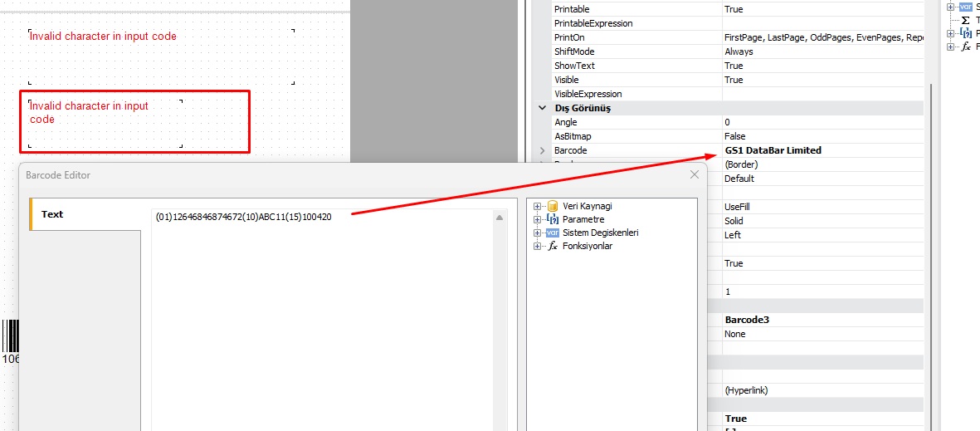Click the Veri Kaynagi database icon
The width and height of the screenshot is (980, 431).
(x=553, y=206)
